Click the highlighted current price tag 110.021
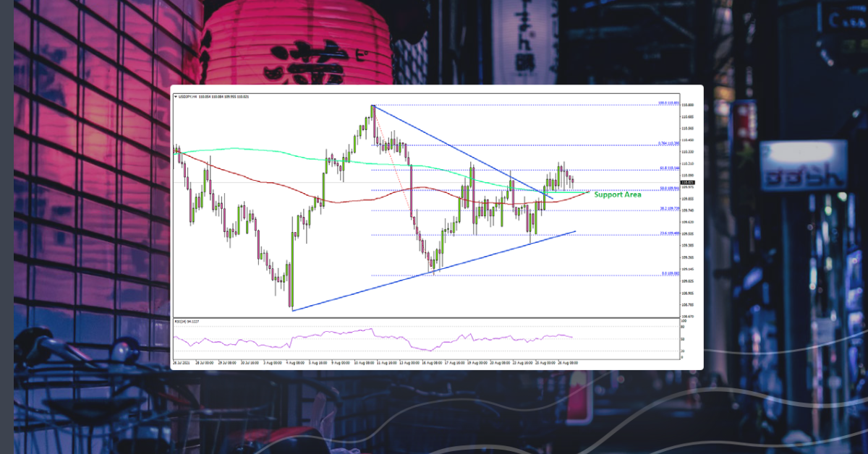The width and height of the screenshot is (868, 454). (x=686, y=184)
